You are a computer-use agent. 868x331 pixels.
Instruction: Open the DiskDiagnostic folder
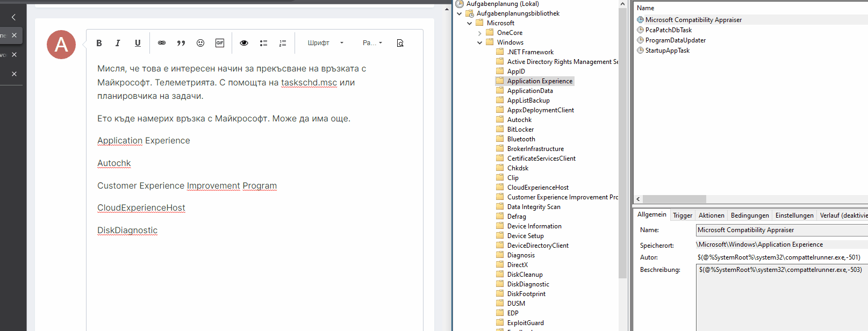coord(528,284)
